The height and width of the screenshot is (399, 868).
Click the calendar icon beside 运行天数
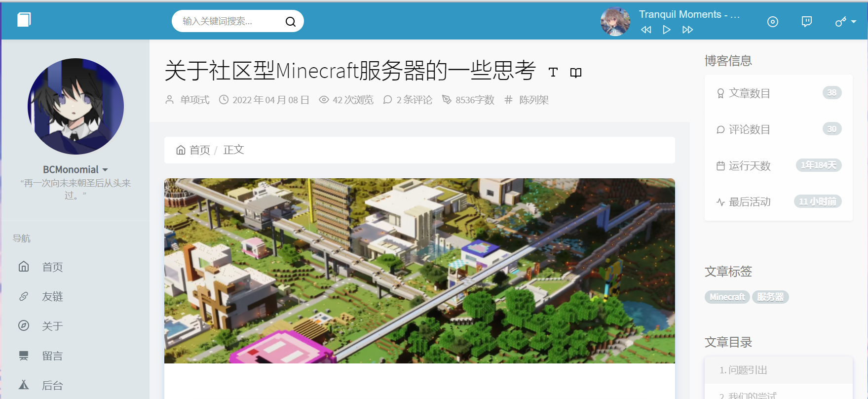click(x=720, y=166)
